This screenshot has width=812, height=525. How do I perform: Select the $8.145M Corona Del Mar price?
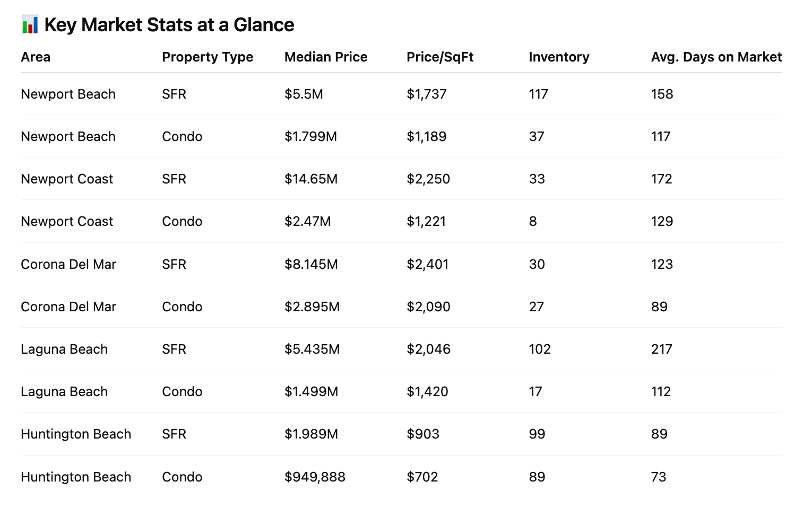pos(311,264)
